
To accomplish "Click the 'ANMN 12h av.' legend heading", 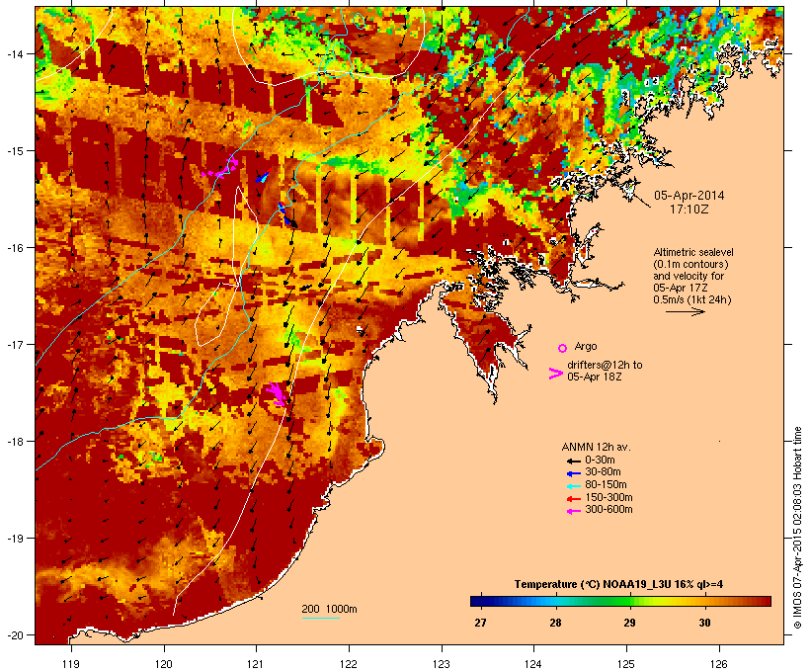I will tap(596, 447).
